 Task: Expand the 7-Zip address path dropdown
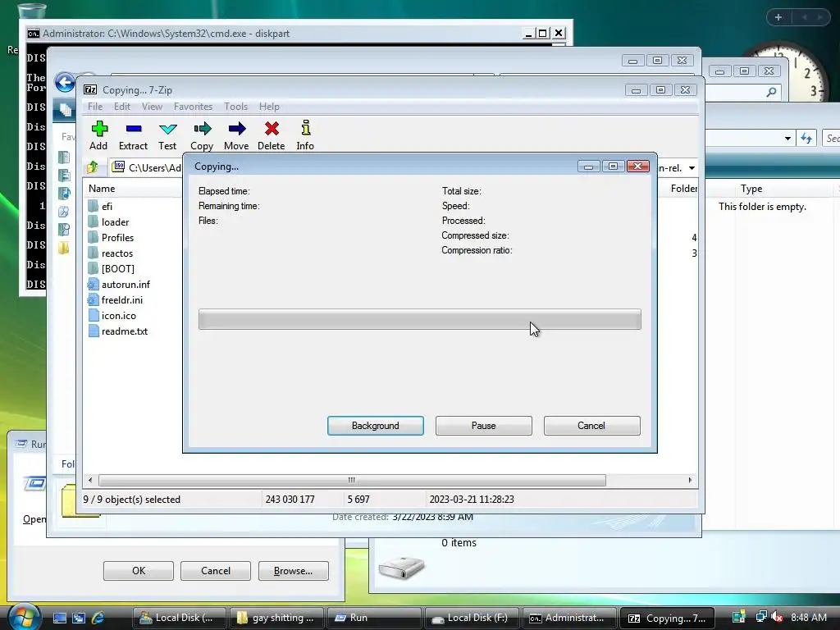692,168
